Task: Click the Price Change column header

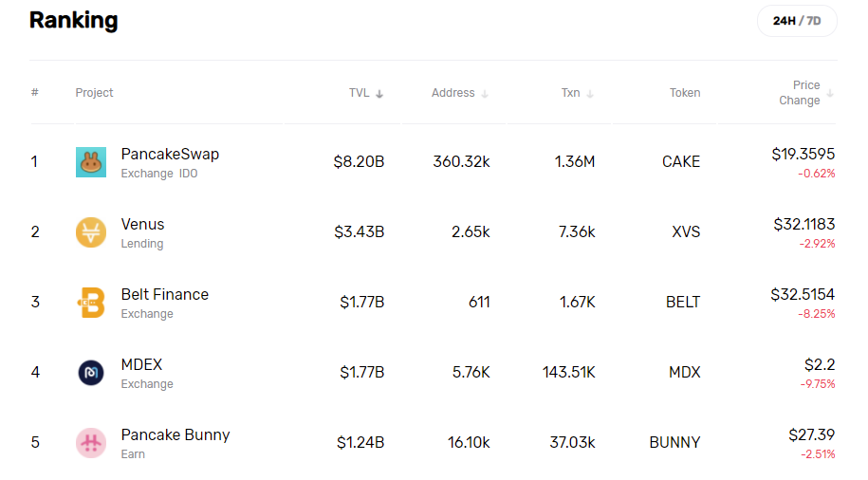Action: pyautogui.click(x=800, y=92)
